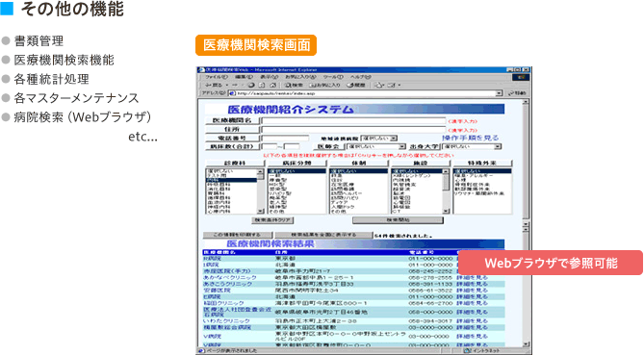
Task: Open the あさこうクリニック result link
Action: click(228, 284)
